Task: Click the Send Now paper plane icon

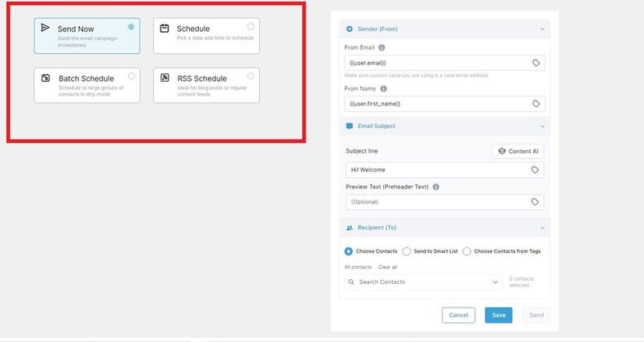Action: [45, 28]
